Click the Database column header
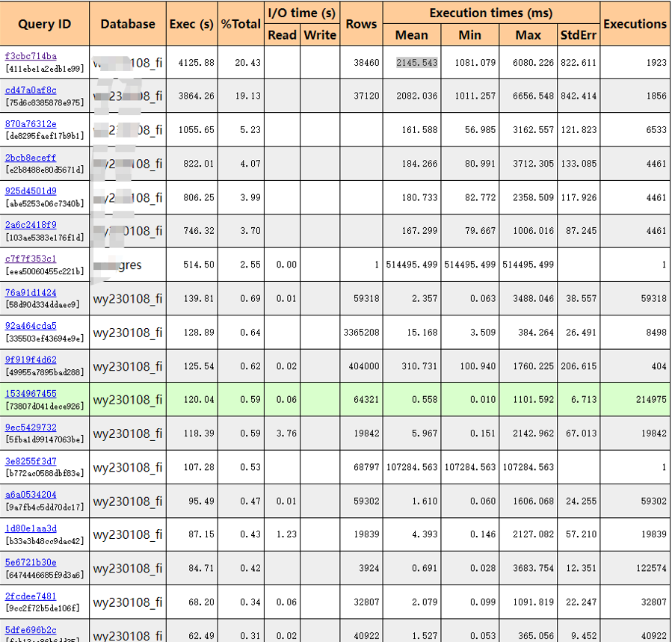This screenshot has width=672, height=642. 128,24
